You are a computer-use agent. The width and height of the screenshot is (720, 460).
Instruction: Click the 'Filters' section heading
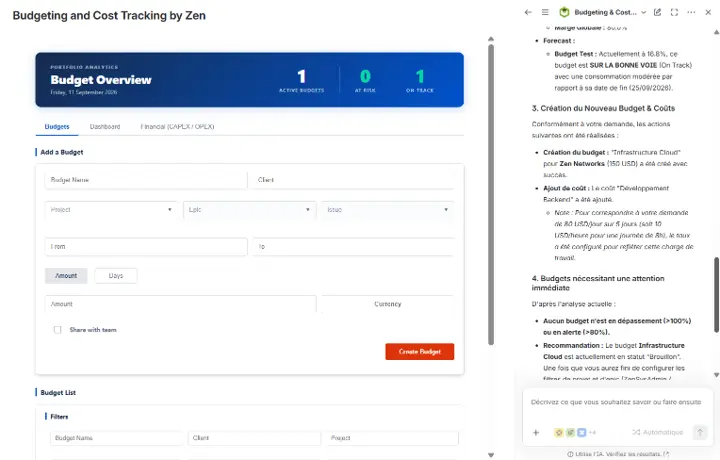pos(59,417)
